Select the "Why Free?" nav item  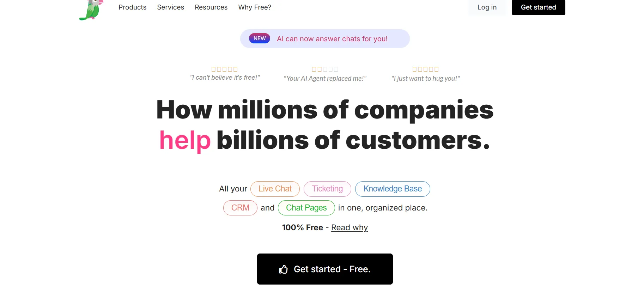click(254, 7)
